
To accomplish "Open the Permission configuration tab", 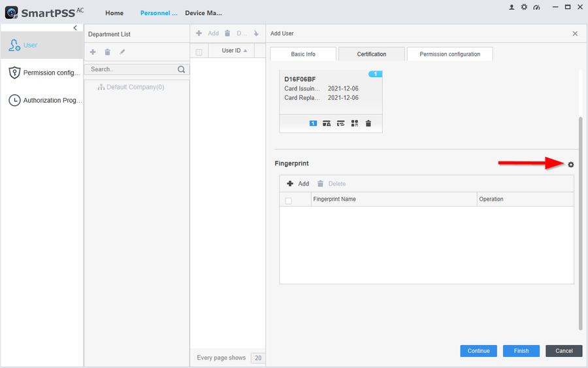I will click(449, 54).
